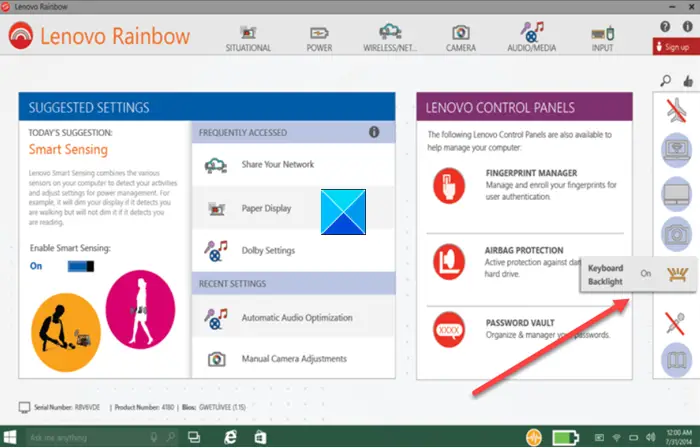Screen dimensions: 700x448
Task: Click the red fingerprint icon
Action: point(449,186)
